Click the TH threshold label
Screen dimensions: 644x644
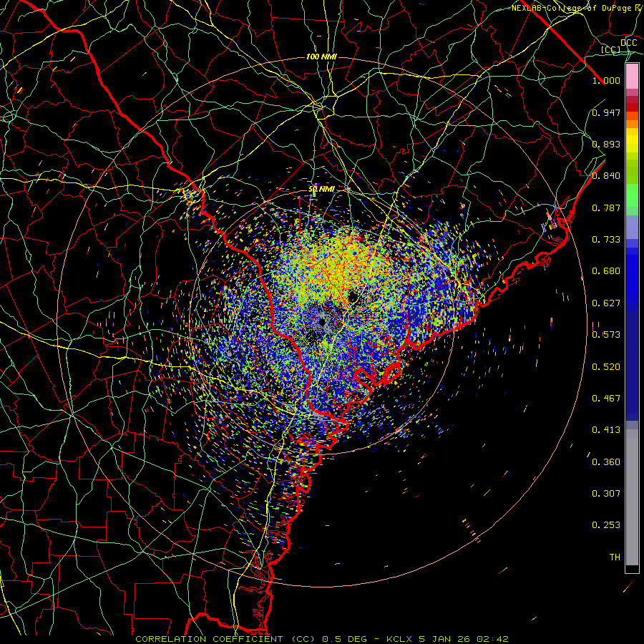click(615, 557)
